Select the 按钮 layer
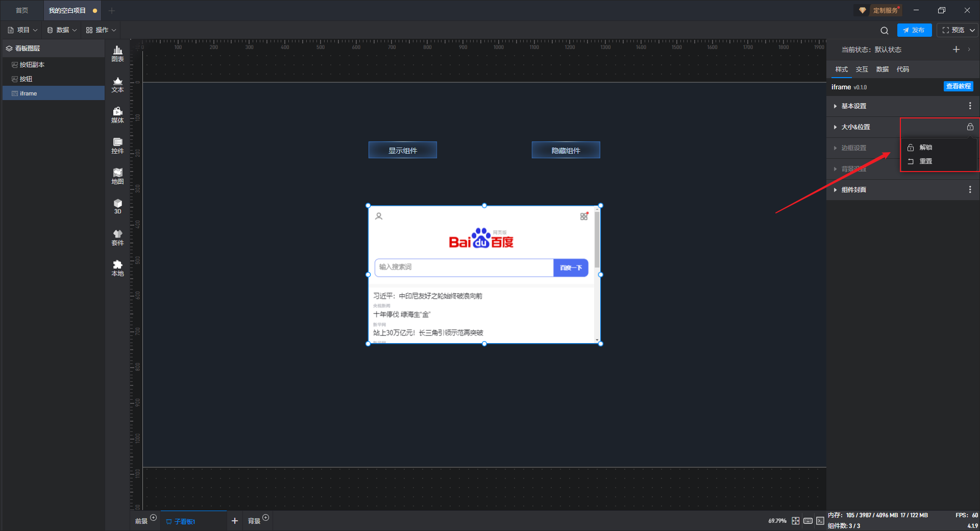980x531 pixels. (54, 79)
